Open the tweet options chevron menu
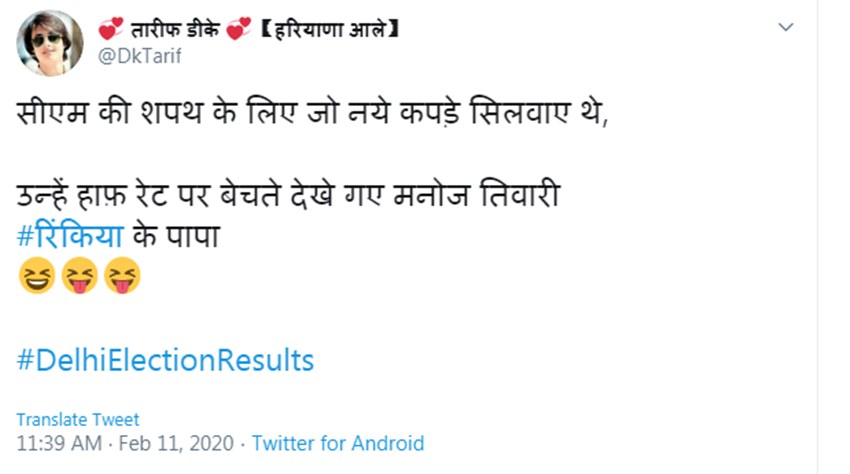Screen dimensions: 850x474 787,28
